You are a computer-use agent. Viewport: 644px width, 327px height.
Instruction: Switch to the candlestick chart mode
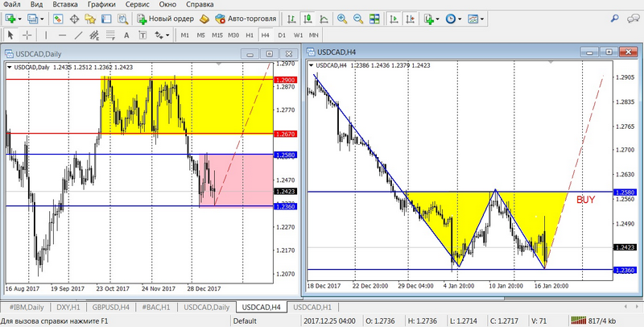(309, 19)
